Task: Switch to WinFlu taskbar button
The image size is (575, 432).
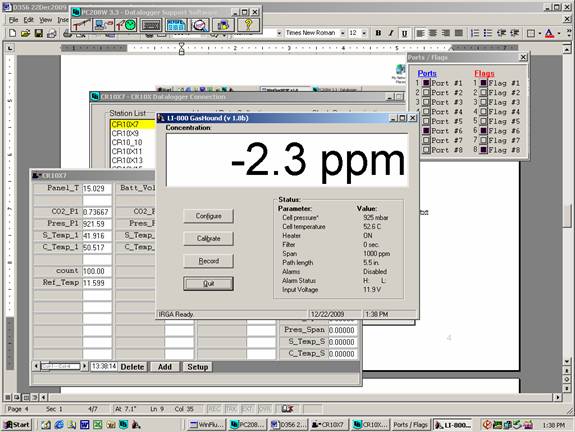Action: click(x=207, y=425)
